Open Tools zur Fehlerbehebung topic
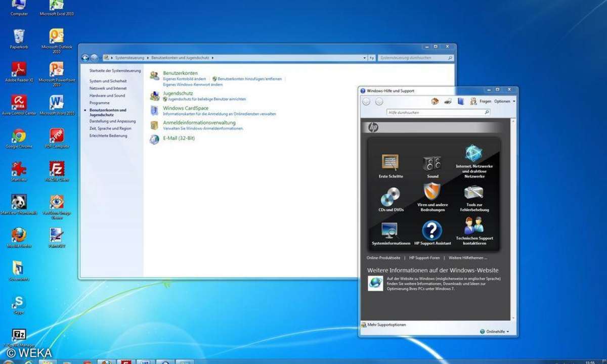Screen dimensions: 607x364 [x=474, y=192]
